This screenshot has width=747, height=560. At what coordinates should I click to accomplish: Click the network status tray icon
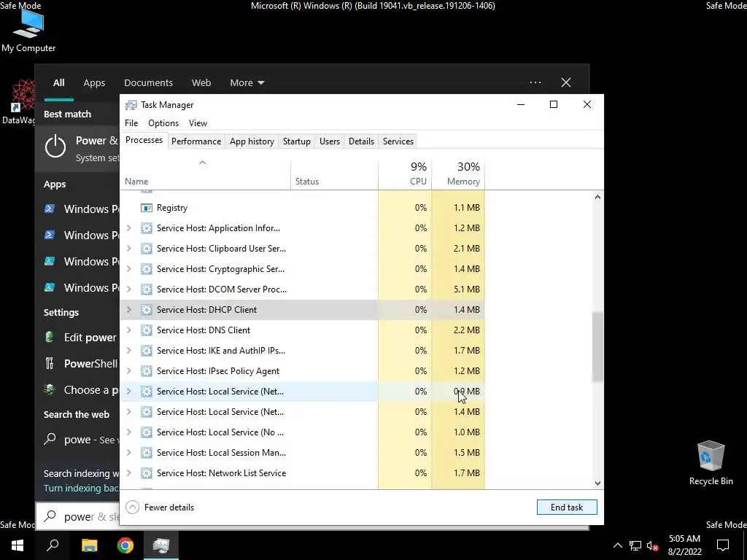(x=635, y=545)
